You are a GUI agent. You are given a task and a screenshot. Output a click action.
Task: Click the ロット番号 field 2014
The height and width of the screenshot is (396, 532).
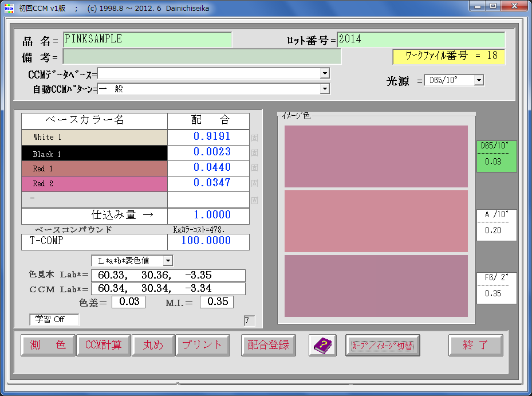tap(421, 40)
